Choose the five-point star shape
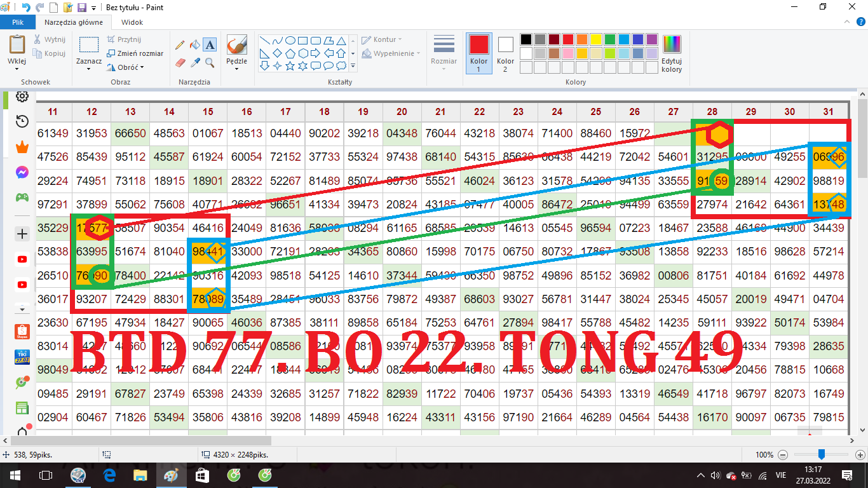The width and height of the screenshot is (868, 488). point(290,65)
